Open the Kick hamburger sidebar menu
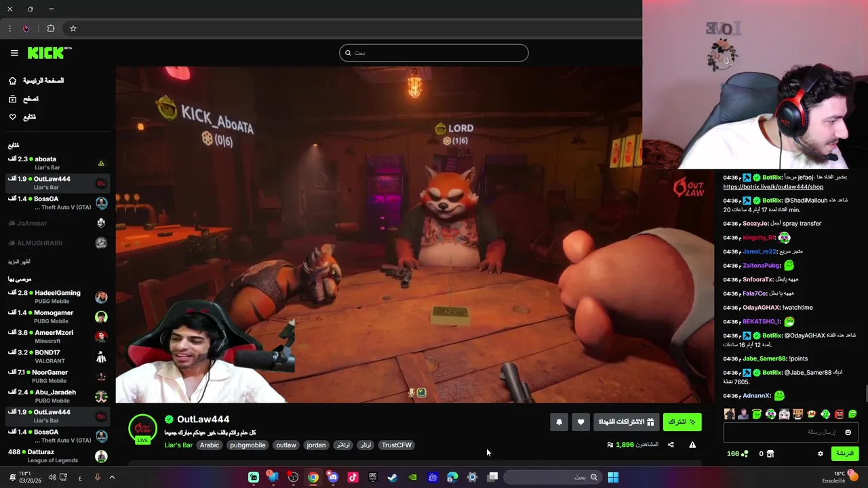 coord(14,53)
